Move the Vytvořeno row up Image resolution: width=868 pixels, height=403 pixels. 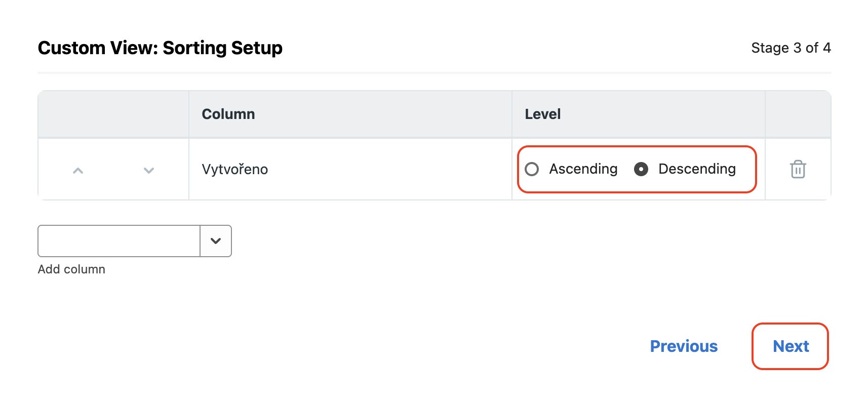tap(78, 171)
